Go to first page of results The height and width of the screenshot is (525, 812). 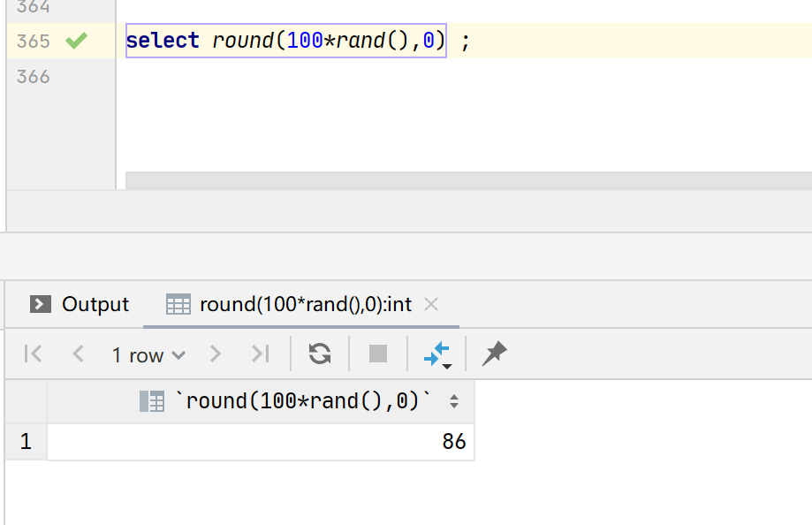click(x=34, y=354)
